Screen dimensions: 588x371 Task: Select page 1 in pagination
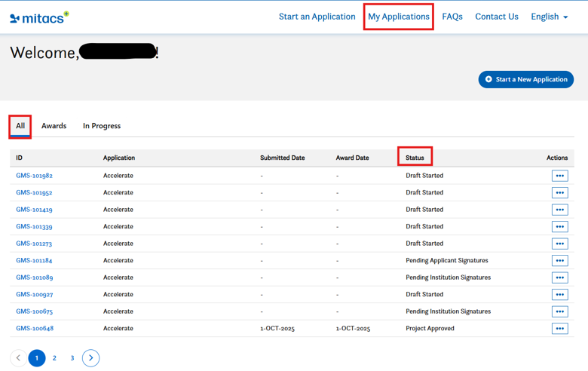[37, 358]
